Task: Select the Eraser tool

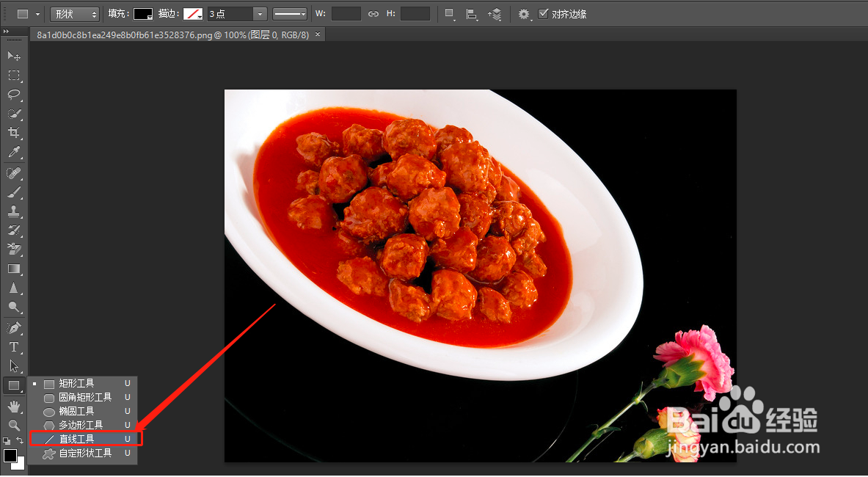Action: coord(14,250)
